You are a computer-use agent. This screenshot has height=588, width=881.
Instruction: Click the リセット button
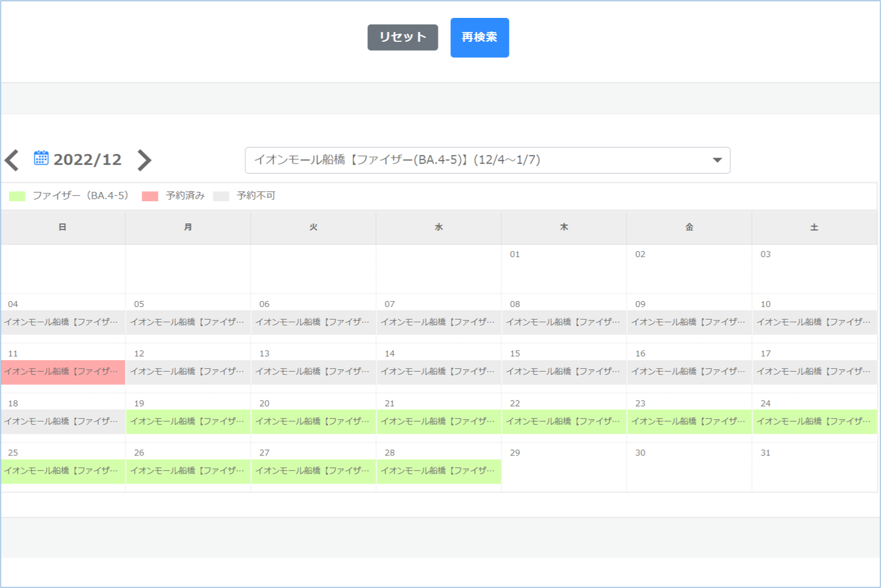pyautogui.click(x=403, y=37)
